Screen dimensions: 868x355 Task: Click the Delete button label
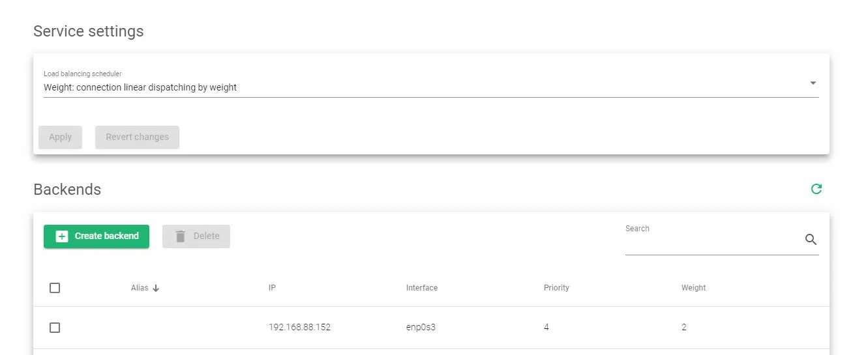pos(206,236)
